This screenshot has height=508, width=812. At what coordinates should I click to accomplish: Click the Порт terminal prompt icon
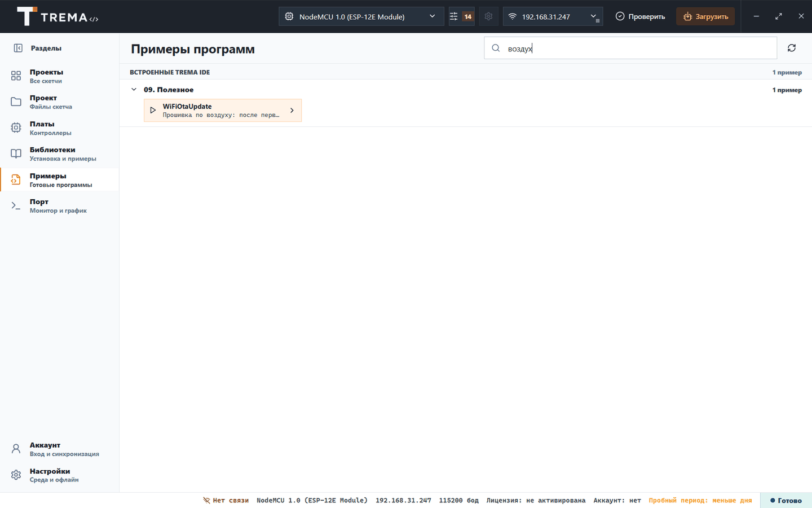[16, 205]
